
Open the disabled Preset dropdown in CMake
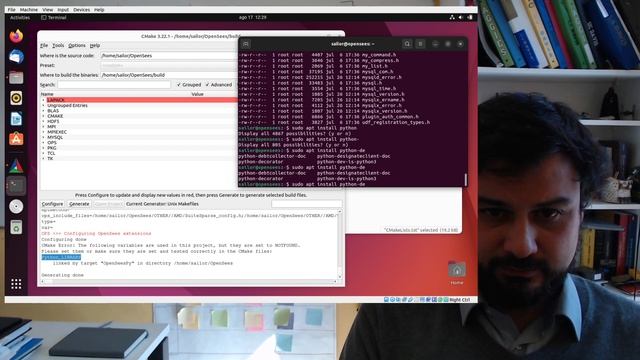(x=169, y=65)
